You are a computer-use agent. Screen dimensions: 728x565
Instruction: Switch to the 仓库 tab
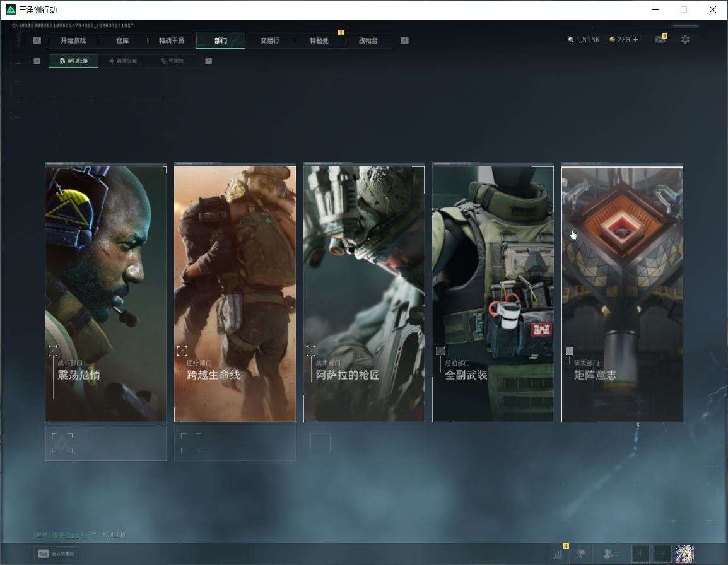122,40
